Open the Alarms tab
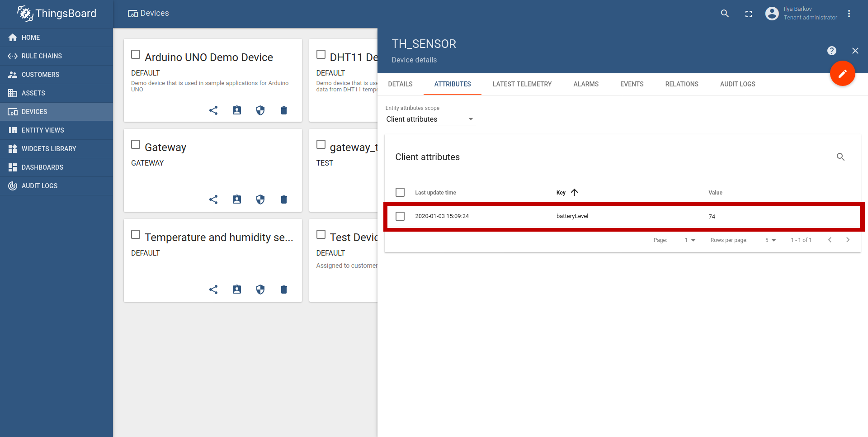This screenshot has width=868, height=437. [x=586, y=84]
